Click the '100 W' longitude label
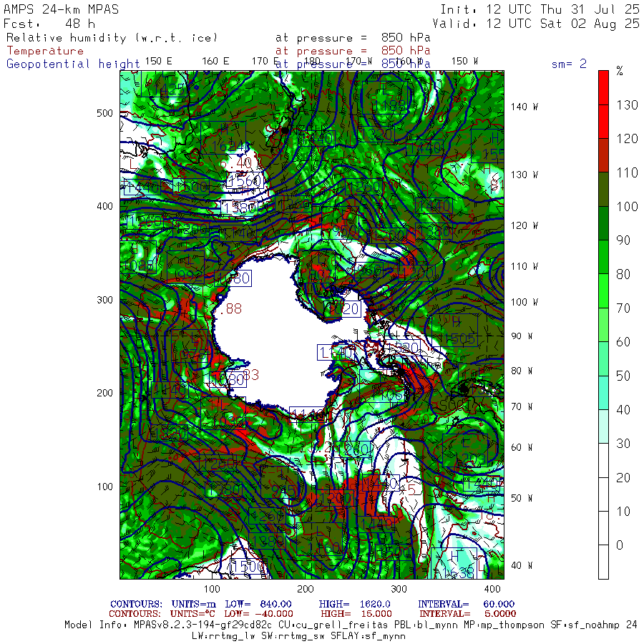Viewport: 644px width, 644px height. click(x=524, y=302)
